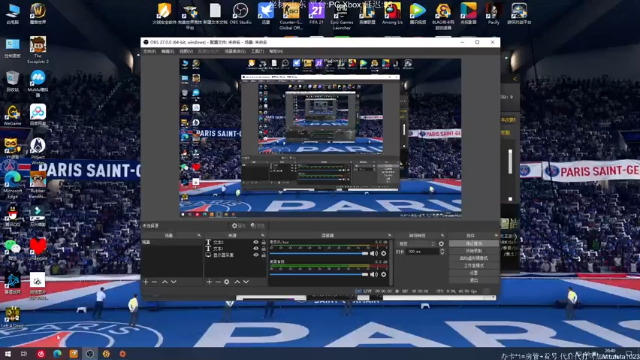Open scene transition type dropdown

[x=416, y=244]
